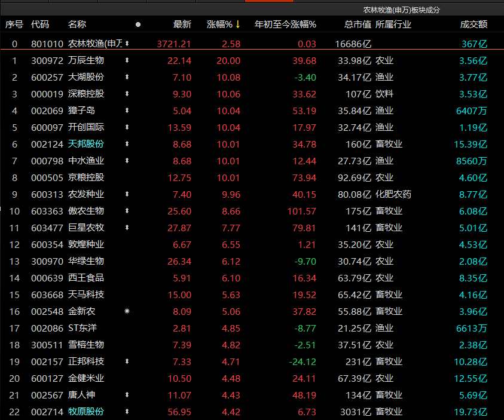The width and height of the screenshot is (504, 420).
Task: Sort by the 代码 column header
Action: (x=40, y=24)
